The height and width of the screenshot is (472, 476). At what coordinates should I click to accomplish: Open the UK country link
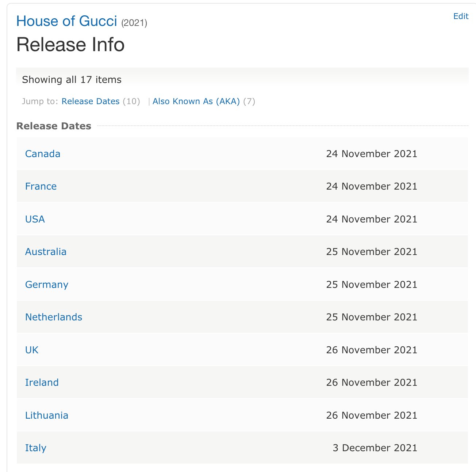click(32, 350)
